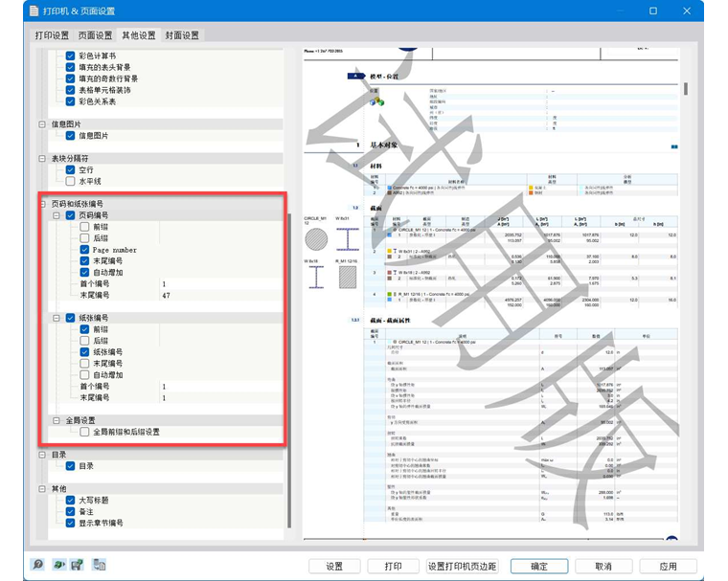Check 全局前缀和后缀设置 checkbox

click(84, 432)
